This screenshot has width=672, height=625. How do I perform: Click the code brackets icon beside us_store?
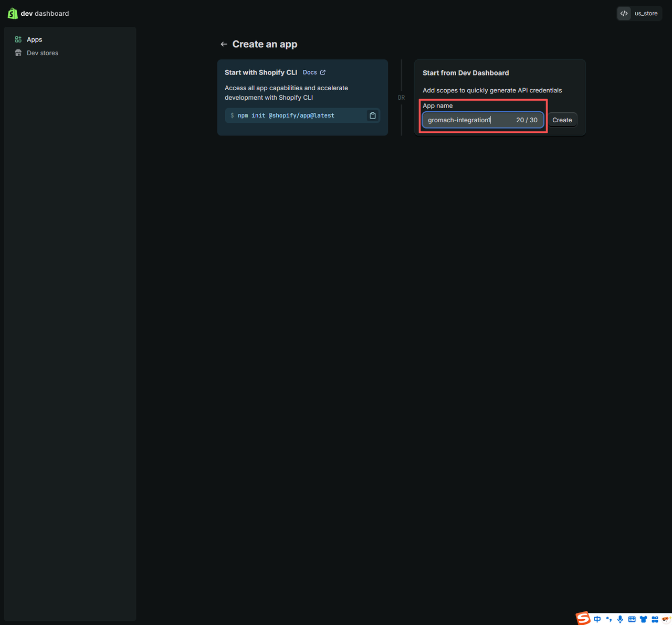[624, 14]
